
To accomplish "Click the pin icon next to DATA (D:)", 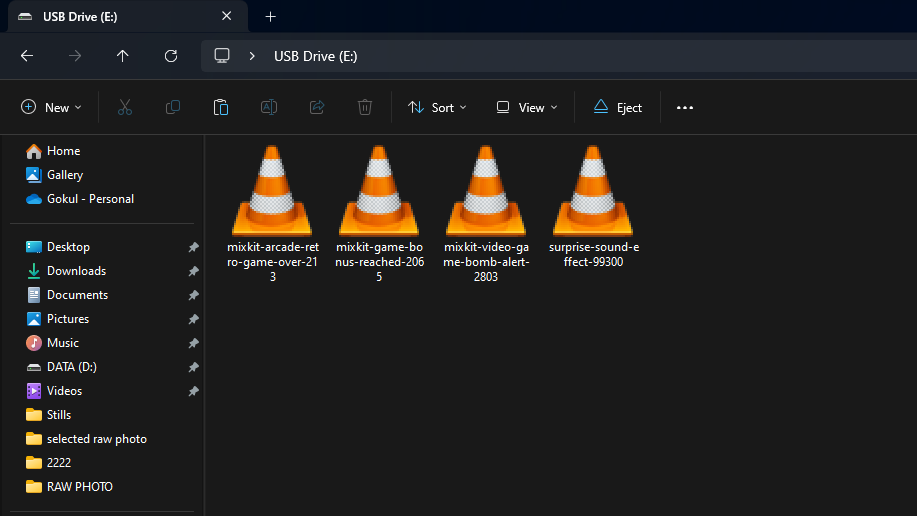I will 193,367.
